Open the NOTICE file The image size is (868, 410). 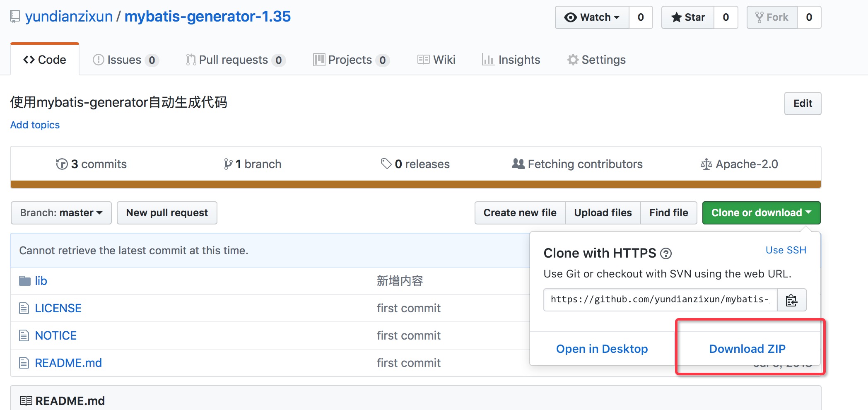point(55,335)
